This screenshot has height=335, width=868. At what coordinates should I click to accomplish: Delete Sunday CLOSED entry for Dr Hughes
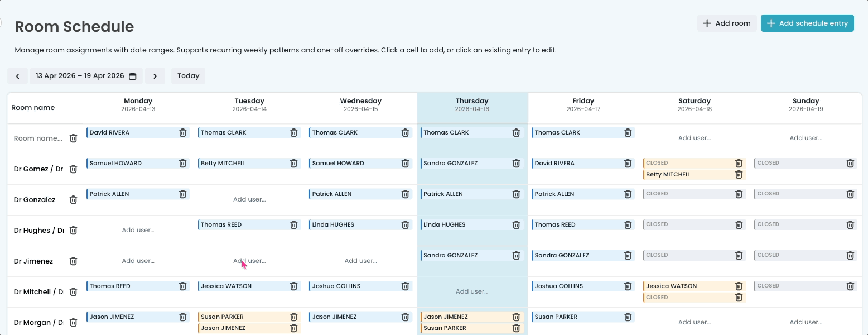[850, 225]
